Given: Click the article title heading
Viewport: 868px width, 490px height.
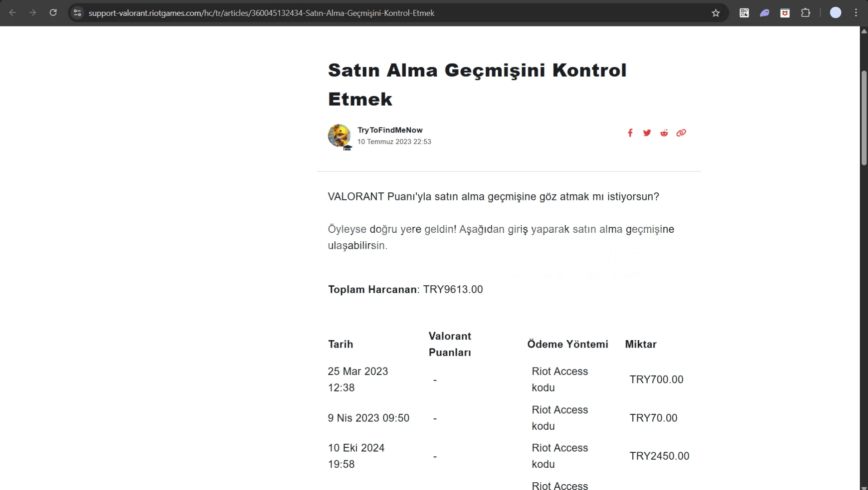Looking at the screenshot, I should tap(477, 84).
